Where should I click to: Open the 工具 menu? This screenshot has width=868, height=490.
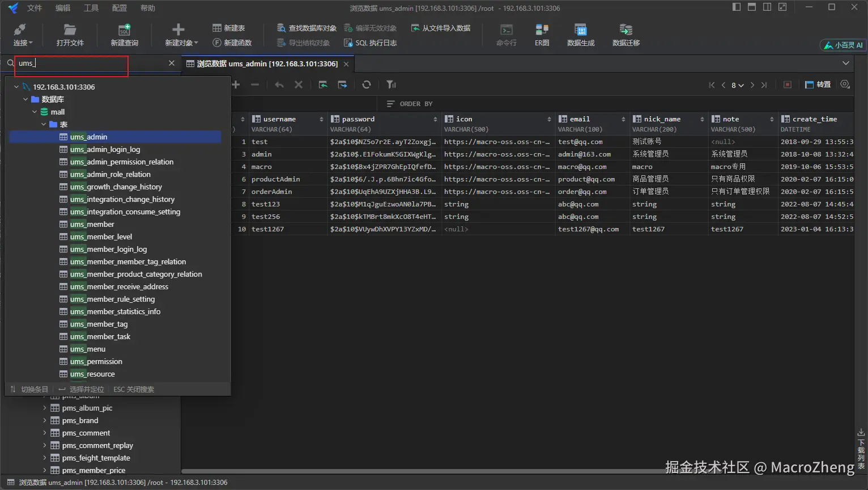(91, 8)
